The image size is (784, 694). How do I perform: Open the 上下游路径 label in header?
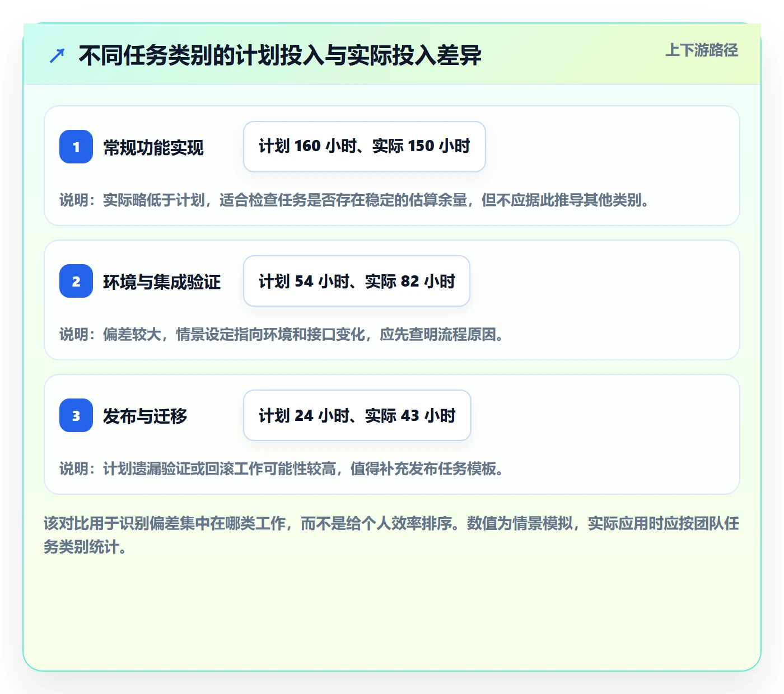tap(702, 50)
